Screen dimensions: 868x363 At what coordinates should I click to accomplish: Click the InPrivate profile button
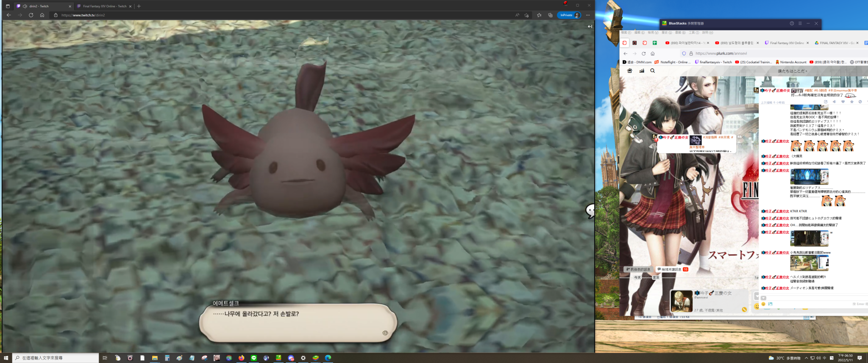[569, 15]
